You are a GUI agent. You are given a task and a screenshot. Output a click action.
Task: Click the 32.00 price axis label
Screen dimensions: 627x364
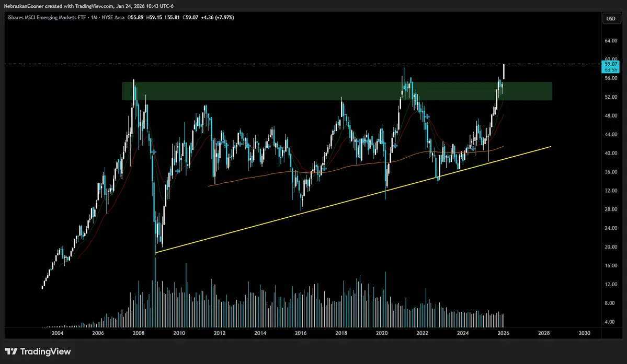tap(611, 191)
